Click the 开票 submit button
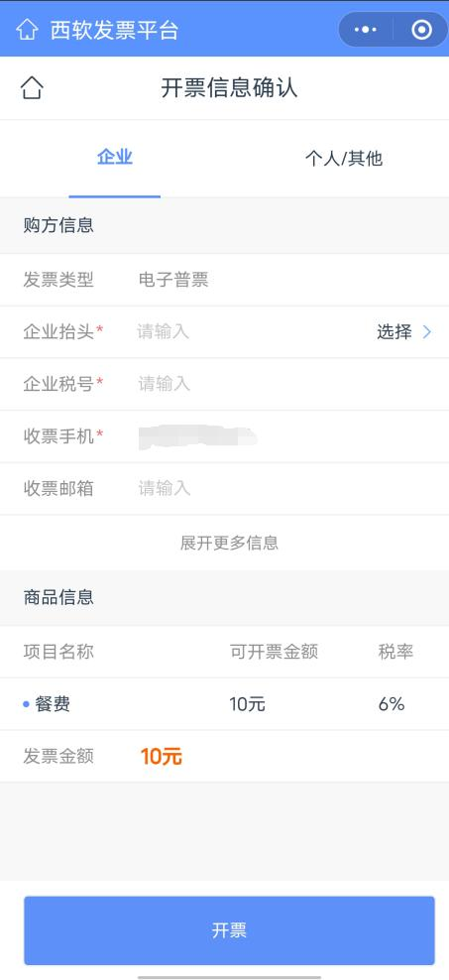The width and height of the screenshot is (449, 980). (x=229, y=930)
